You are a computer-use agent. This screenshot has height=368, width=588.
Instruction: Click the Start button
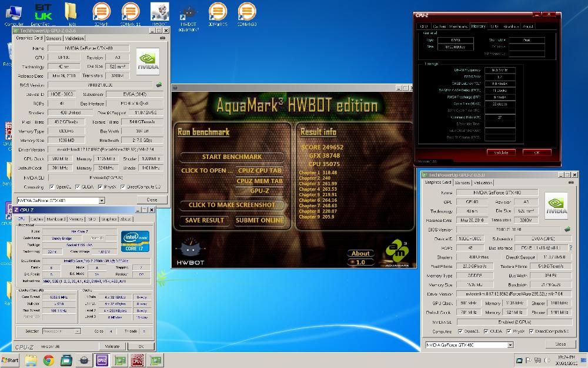(10, 360)
